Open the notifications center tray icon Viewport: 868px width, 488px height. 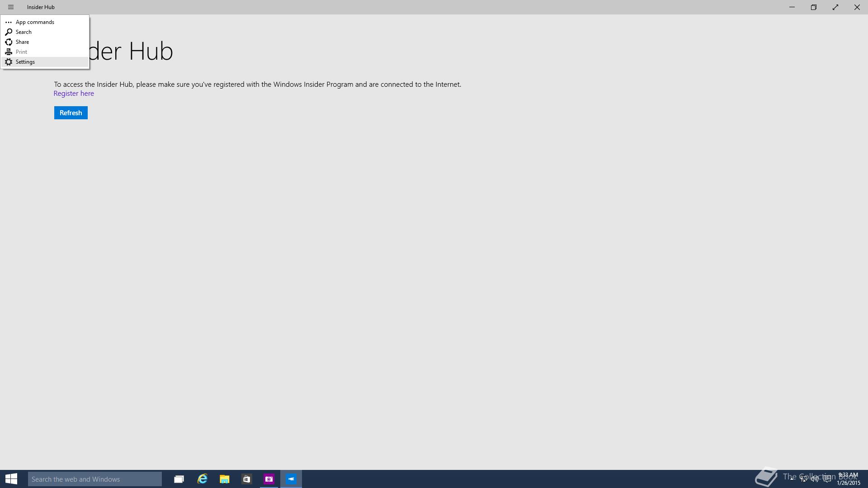click(x=827, y=479)
